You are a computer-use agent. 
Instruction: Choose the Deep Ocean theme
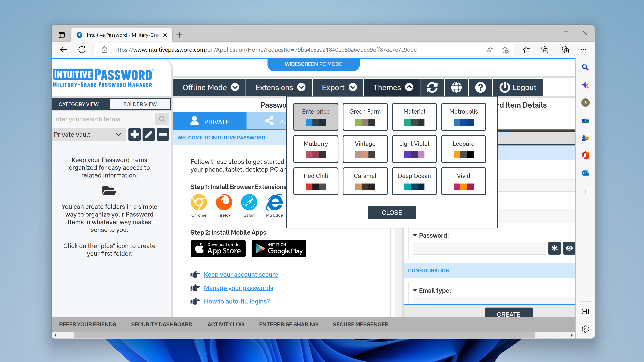(414, 181)
